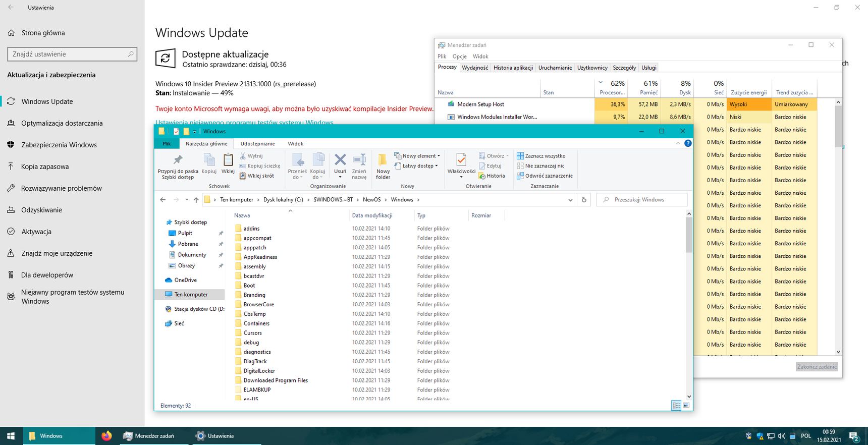Open the Explorer help question mark icon

(x=688, y=143)
